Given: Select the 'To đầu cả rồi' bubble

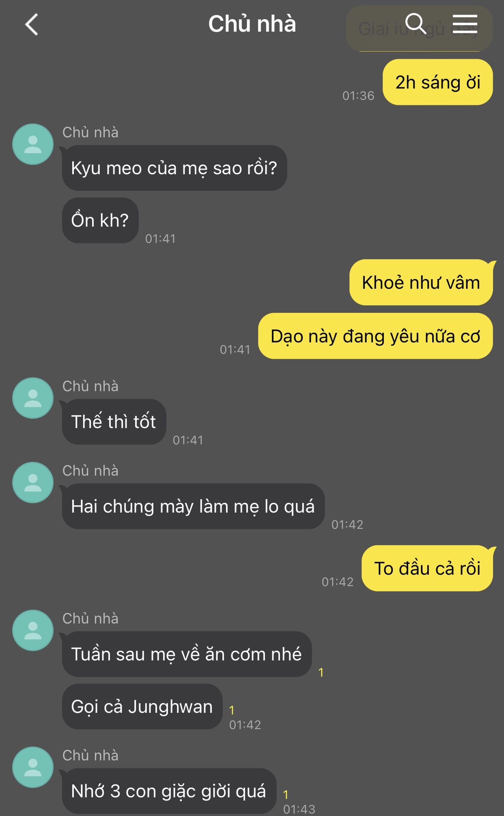Looking at the screenshot, I should pos(427,568).
